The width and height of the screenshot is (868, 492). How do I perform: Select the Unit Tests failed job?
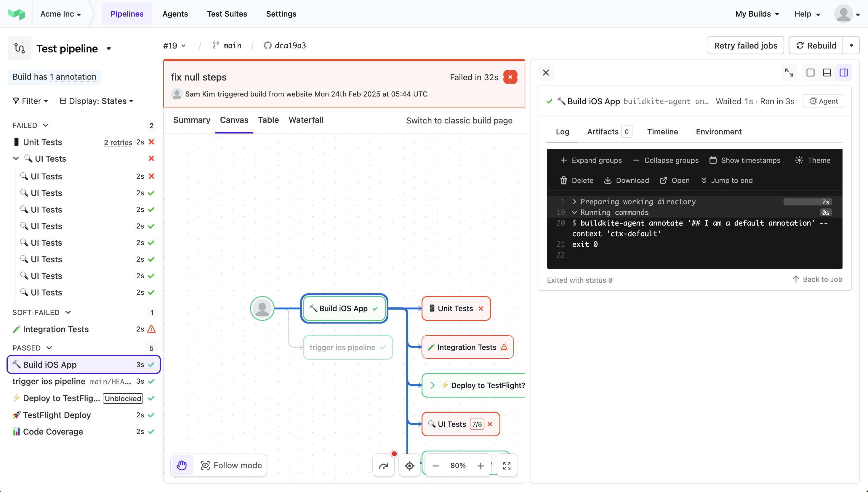point(42,142)
